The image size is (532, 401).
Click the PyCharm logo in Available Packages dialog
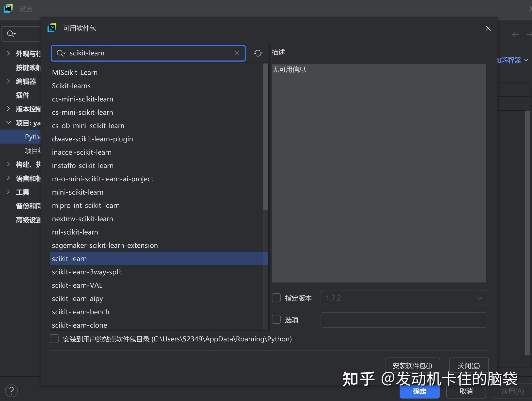[x=52, y=28]
